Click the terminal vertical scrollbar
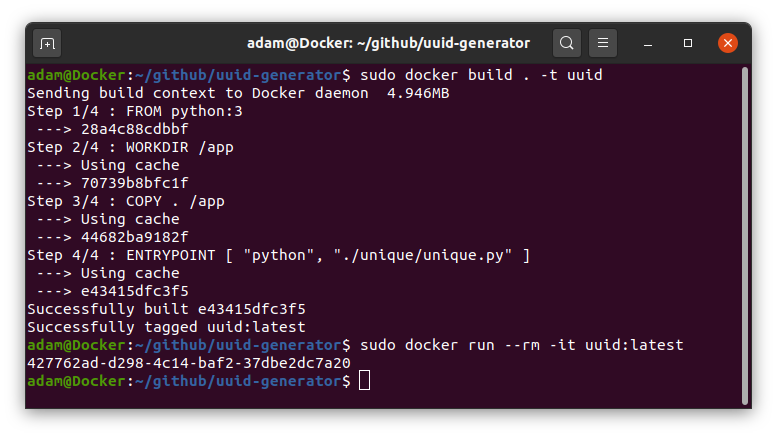Viewport: 777px width, 437px height. [x=744, y=236]
